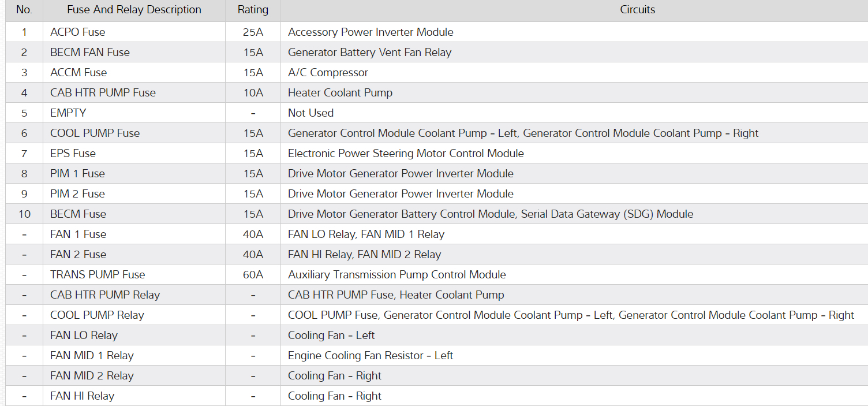Viewport: 868px width, 406px height.
Task: Click the "No." column header
Action: click(24, 10)
